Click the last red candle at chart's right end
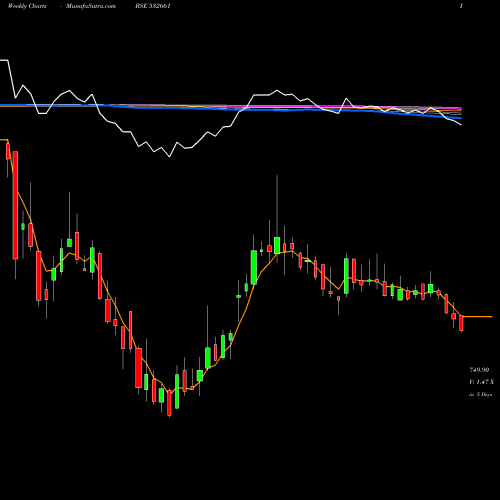The height and width of the screenshot is (500, 500). (462, 323)
